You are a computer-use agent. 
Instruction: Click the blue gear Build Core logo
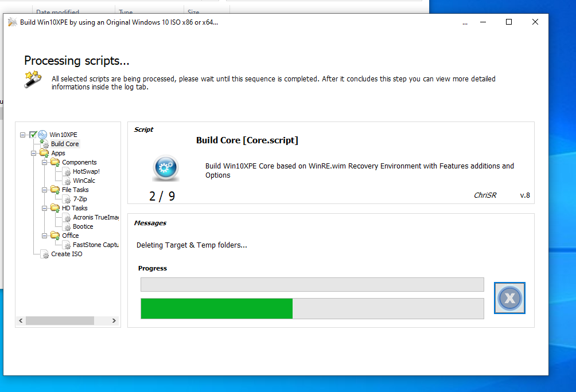(x=166, y=168)
